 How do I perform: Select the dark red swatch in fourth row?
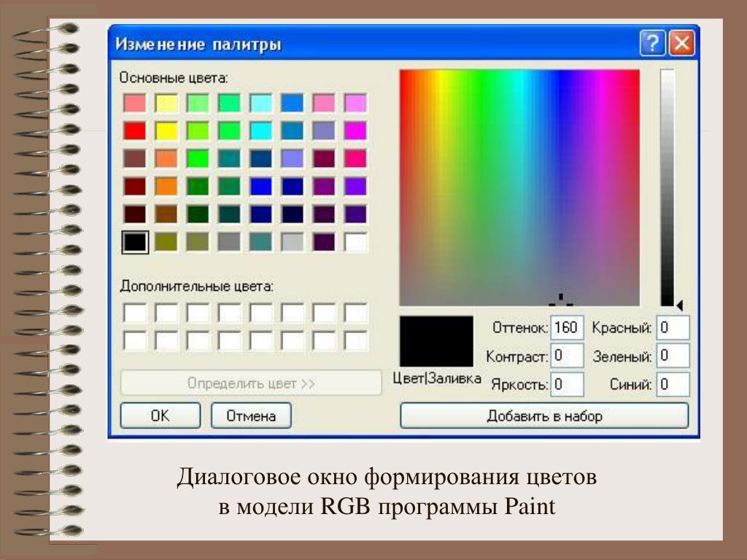click(135, 186)
